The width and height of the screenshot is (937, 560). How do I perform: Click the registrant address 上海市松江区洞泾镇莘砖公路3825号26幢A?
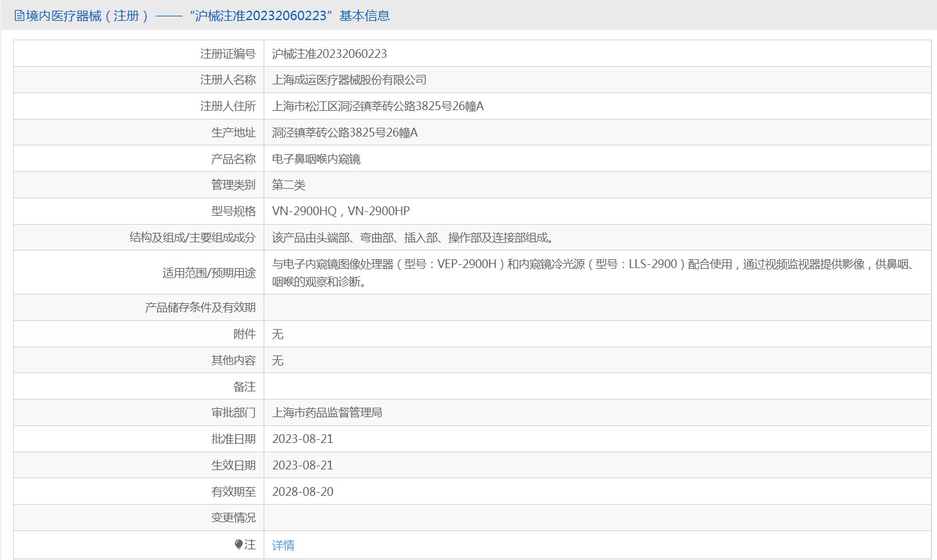click(378, 106)
